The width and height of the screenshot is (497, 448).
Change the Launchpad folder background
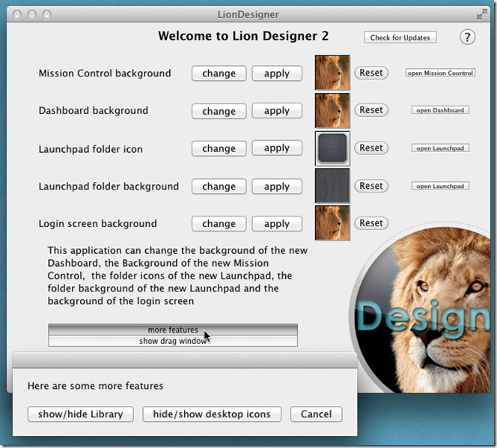pos(219,187)
